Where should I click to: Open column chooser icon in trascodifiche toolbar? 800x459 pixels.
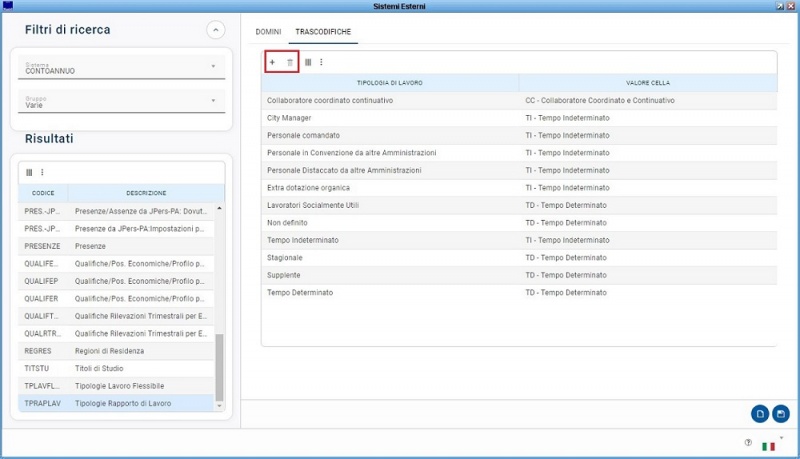(x=308, y=62)
